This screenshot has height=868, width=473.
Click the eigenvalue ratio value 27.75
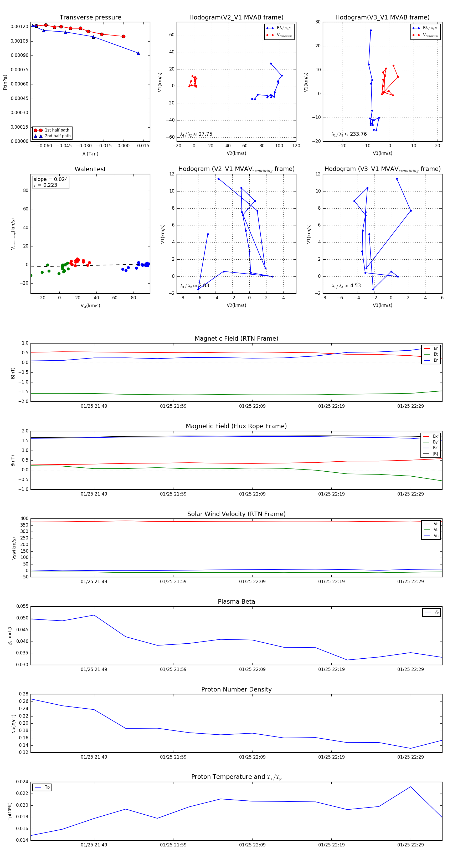(205, 134)
